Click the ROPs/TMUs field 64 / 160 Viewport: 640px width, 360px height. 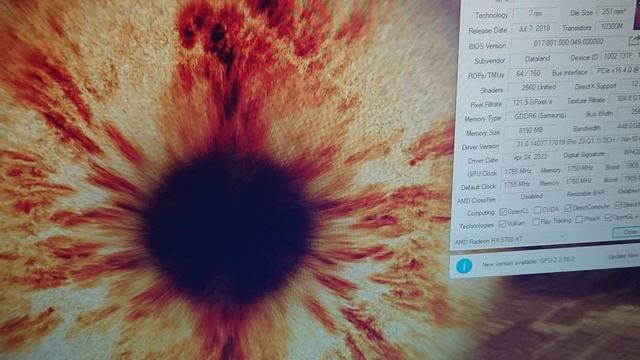(528, 73)
